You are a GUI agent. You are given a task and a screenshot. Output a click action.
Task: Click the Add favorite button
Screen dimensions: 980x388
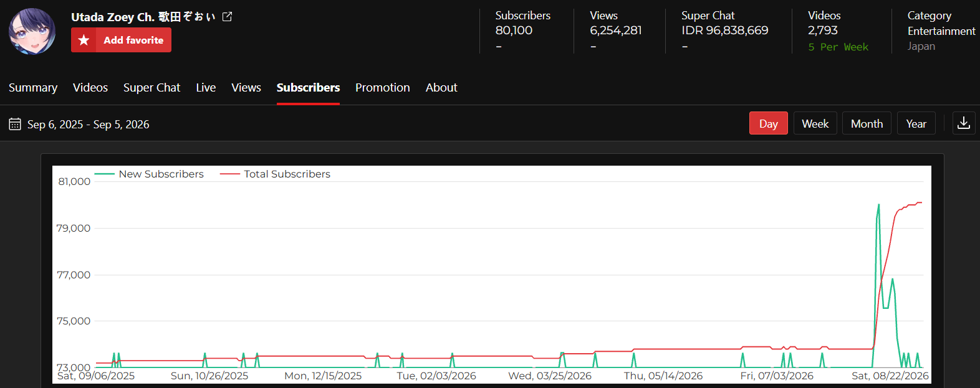[x=121, y=40]
